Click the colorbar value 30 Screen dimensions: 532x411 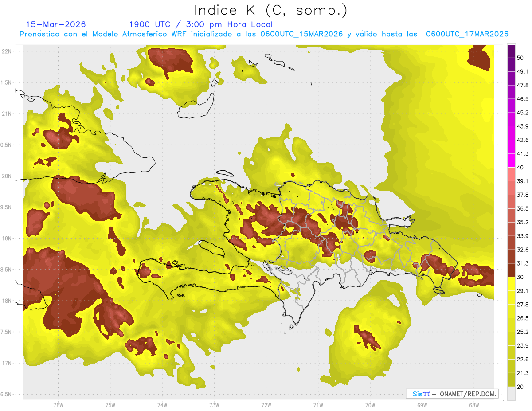pos(520,277)
